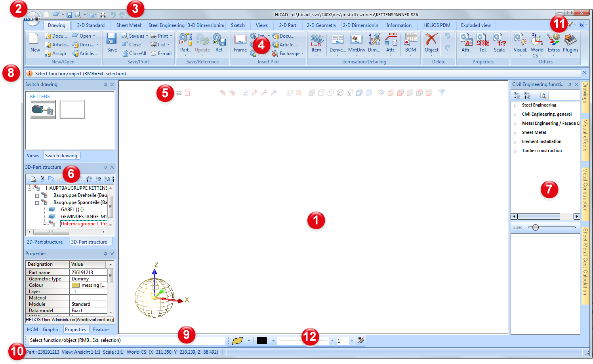
Task: Click Attr. icon in Itemisation/Detailing group
Action: coord(391,39)
